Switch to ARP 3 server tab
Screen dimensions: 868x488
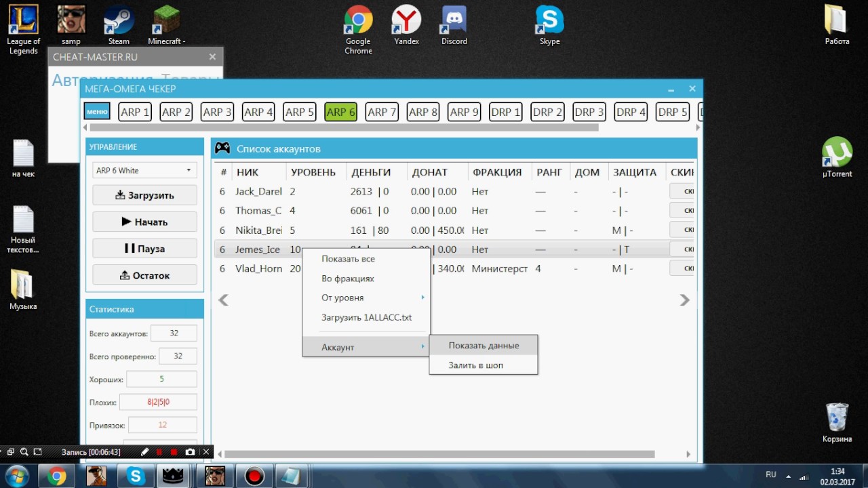click(217, 112)
